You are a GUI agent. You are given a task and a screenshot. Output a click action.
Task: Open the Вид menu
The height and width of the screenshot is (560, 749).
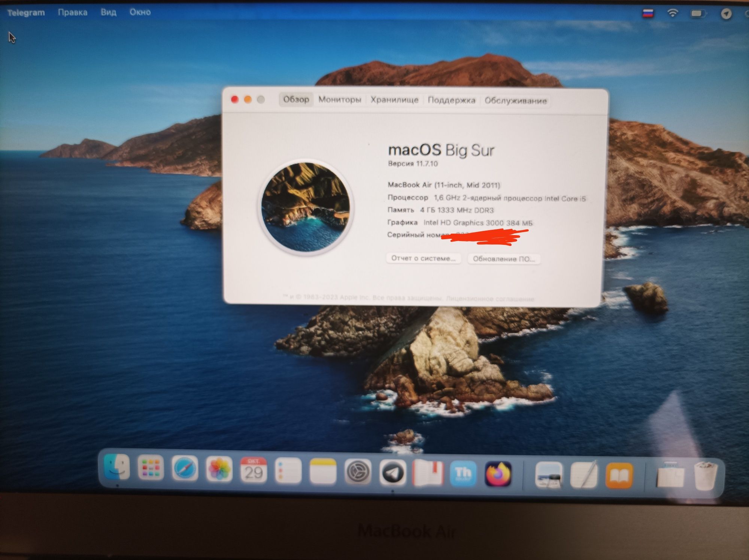click(x=108, y=12)
